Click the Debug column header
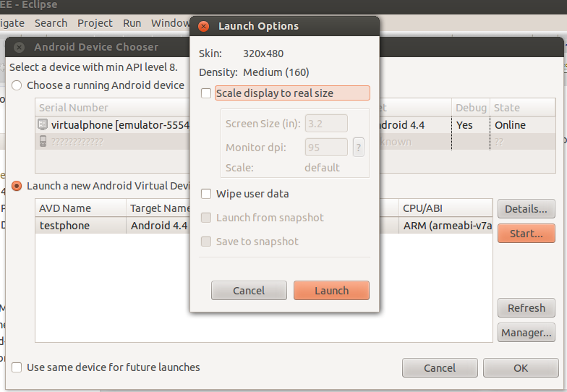567x392 pixels. tap(471, 107)
